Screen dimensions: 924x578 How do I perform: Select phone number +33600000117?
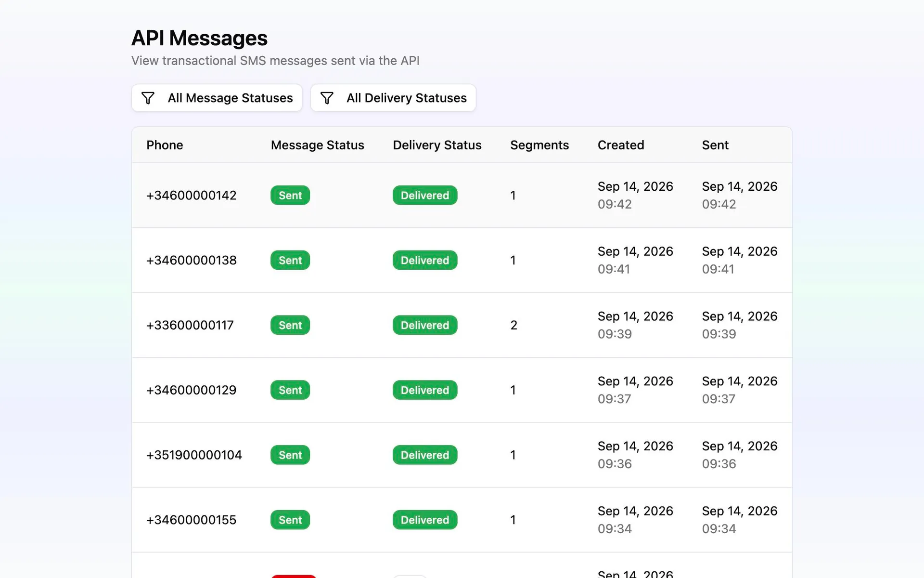[x=190, y=325]
